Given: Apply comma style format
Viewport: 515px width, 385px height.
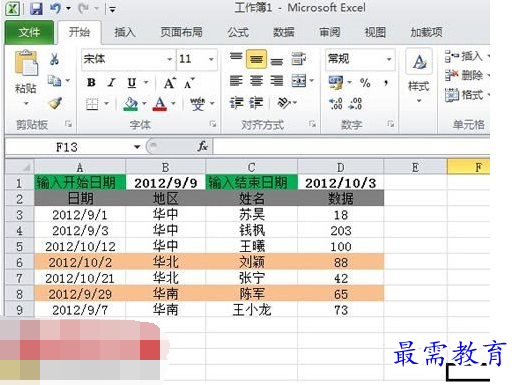Looking at the screenshot, I should 386,83.
